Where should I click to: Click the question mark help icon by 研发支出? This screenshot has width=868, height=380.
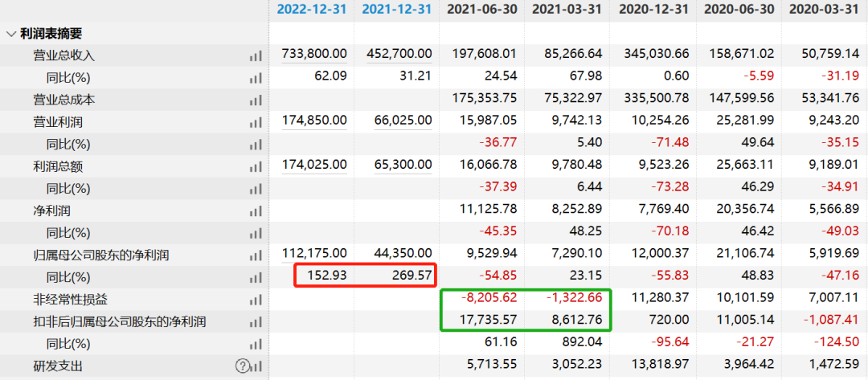pos(242,366)
